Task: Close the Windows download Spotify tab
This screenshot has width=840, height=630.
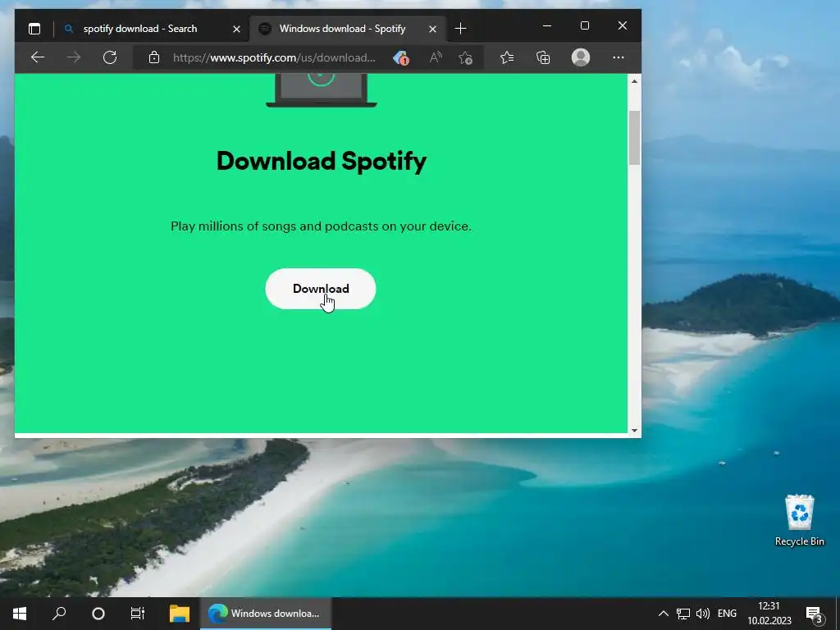Action: pos(432,29)
